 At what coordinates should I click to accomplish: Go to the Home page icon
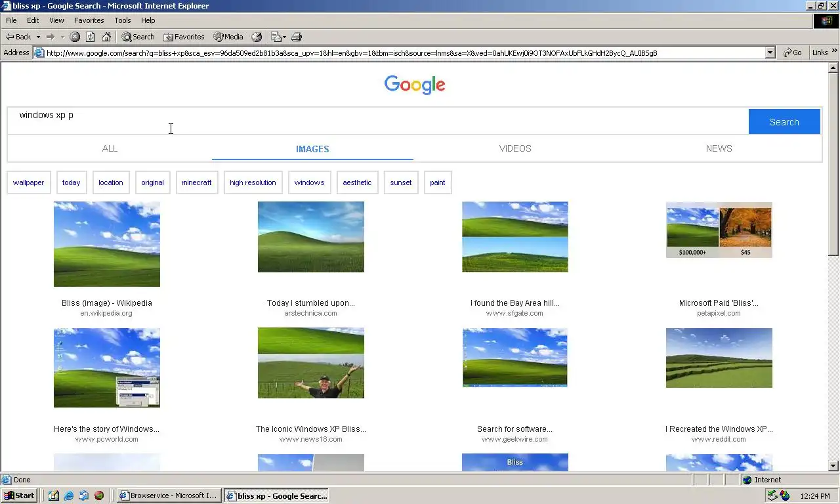pyautogui.click(x=106, y=37)
